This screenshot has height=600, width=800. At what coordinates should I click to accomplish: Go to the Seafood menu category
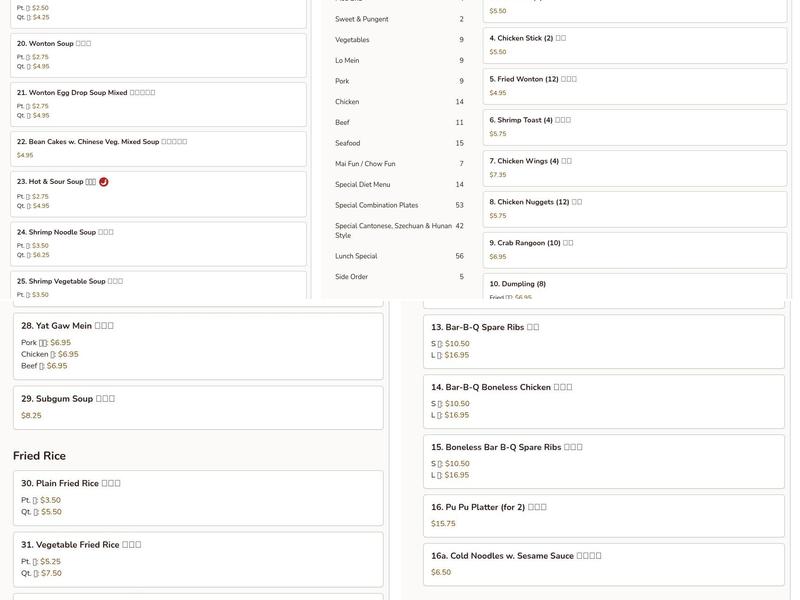tap(348, 144)
